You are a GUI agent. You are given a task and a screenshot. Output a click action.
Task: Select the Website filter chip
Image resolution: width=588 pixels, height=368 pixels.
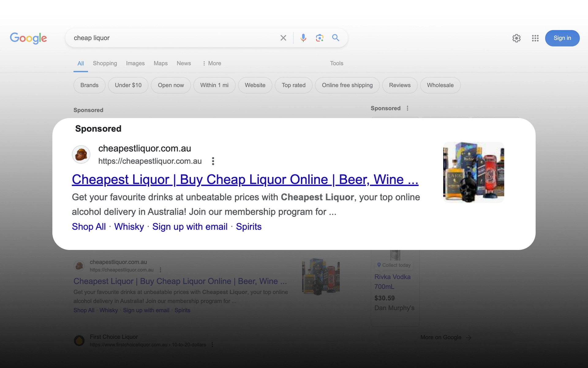pyautogui.click(x=255, y=85)
